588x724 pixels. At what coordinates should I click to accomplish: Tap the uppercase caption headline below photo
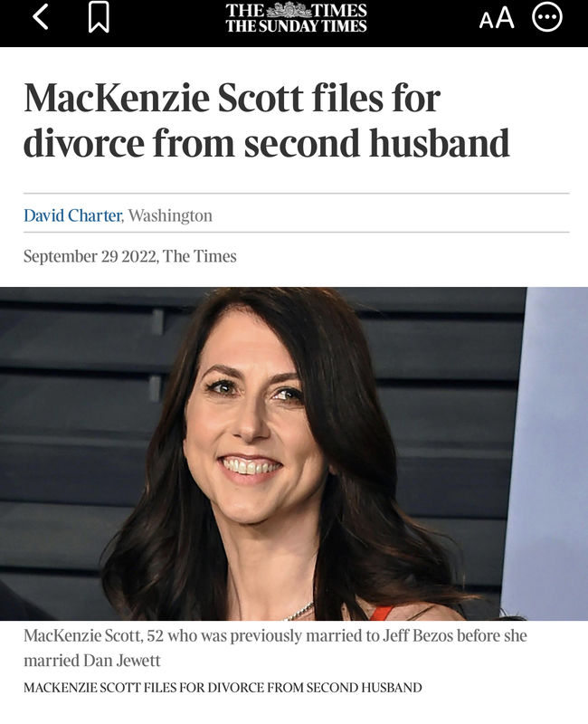click(223, 688)
